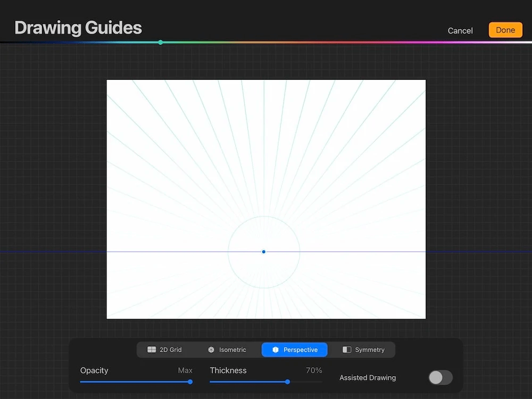Cancel the drawing guide changes
This screenshot has width=532, height=399.
point(459,30)
